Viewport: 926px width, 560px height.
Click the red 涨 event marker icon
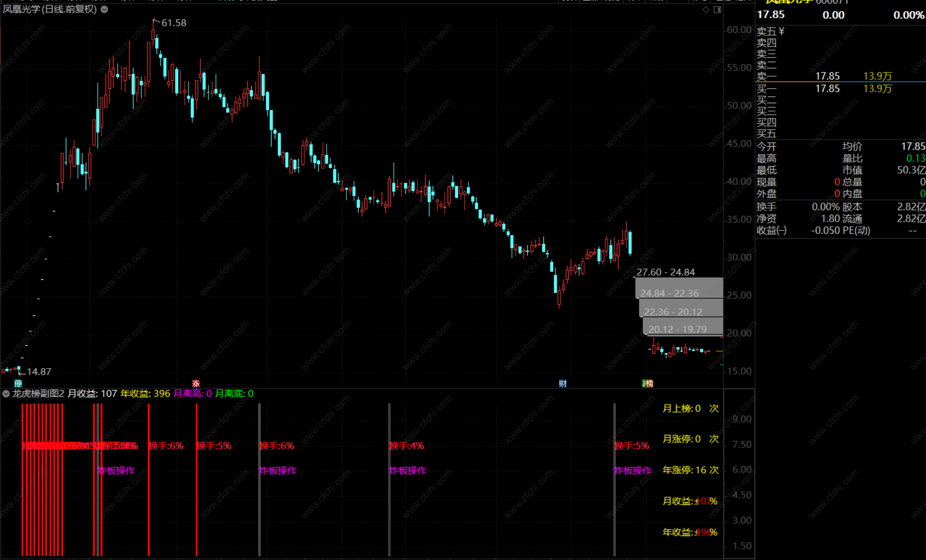[196, 383]
